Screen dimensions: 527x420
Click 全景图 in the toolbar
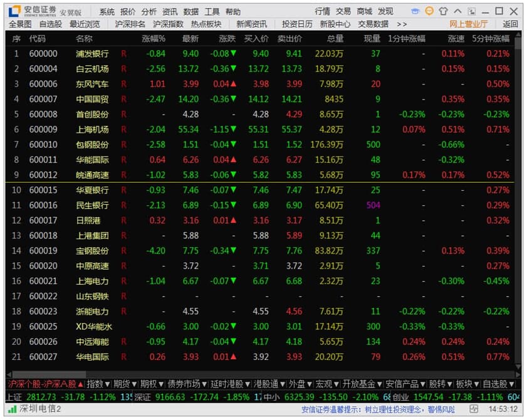(x=20, y=24)
